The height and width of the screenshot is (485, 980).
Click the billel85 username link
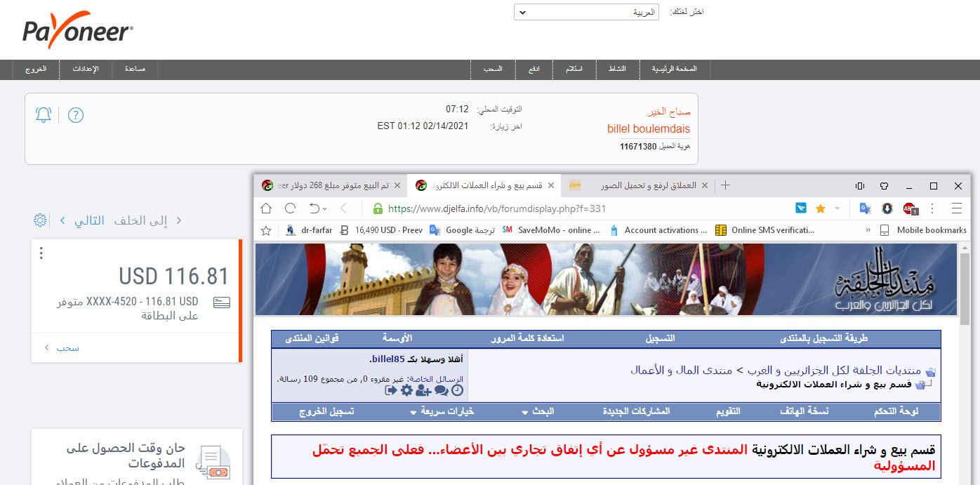[x=388, y=359]
